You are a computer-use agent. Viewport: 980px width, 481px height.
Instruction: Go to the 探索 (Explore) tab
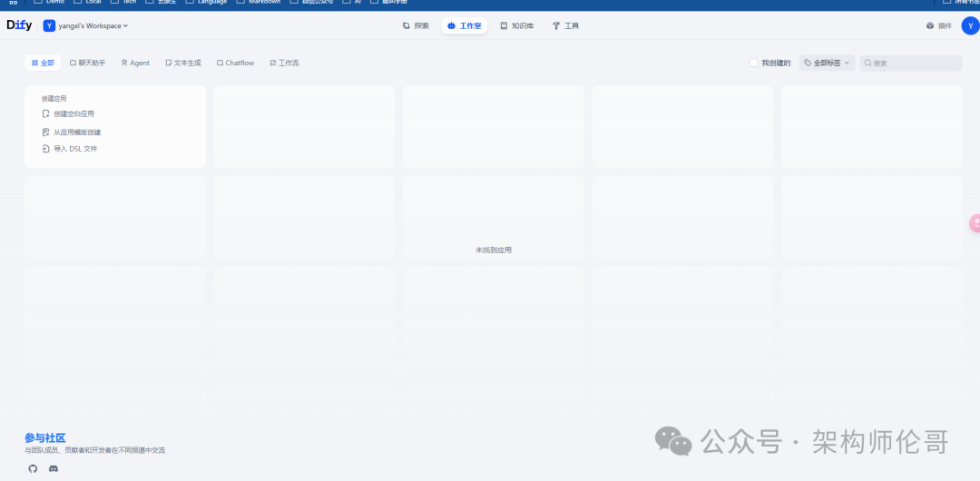point(416,25)
